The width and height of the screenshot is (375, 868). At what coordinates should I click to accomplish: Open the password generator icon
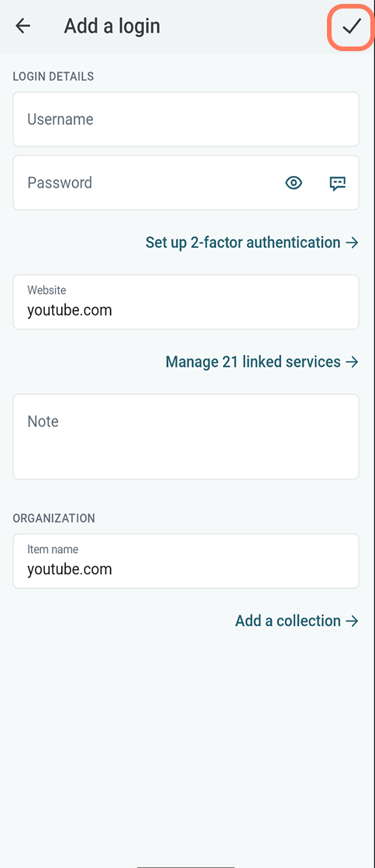pyautogui.click(x=337, y=183)
